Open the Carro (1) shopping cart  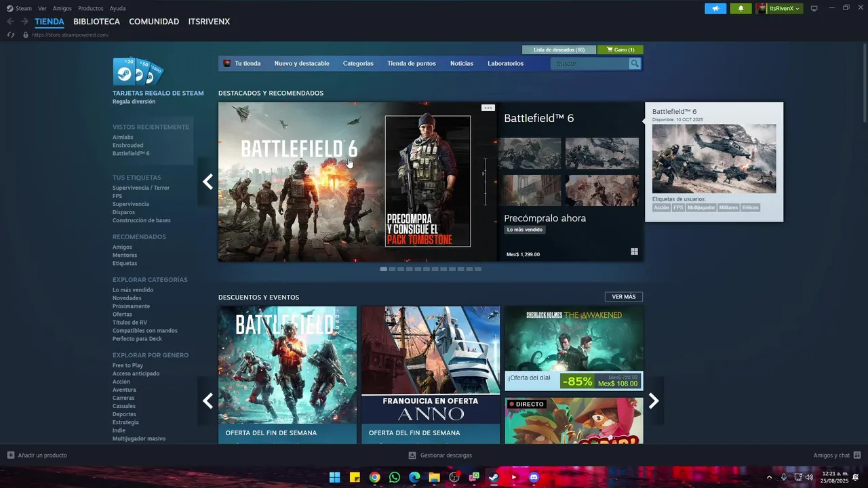[620, 49]
